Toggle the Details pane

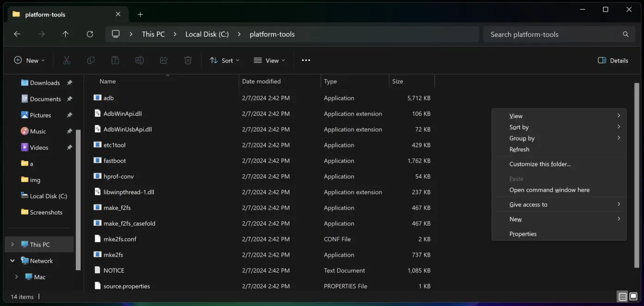[613, 60]
